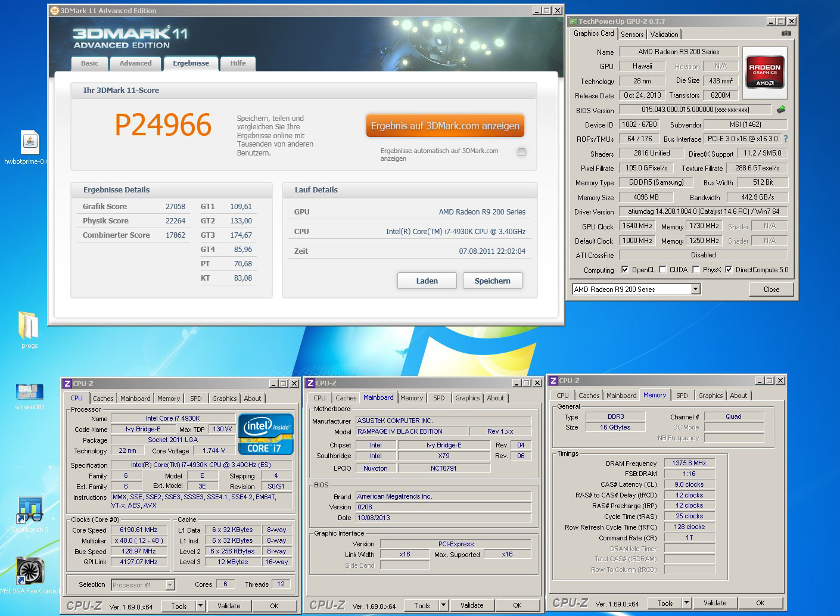
Task: Click OK in CPU-Z Memory window
Action: pyautogui.click(x=760, y=603)
